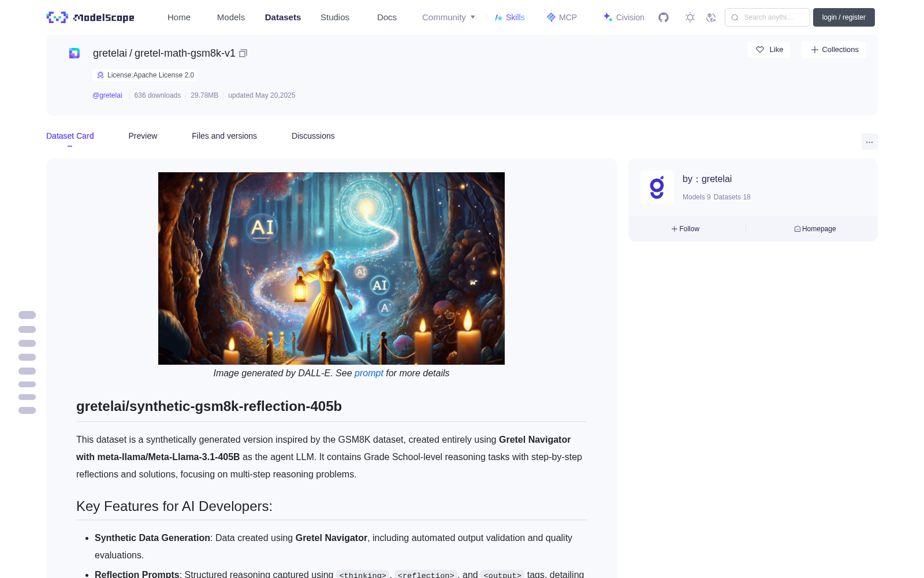This screenshot has width=924, height=578.
Task: Expand the Community dropdown menu
Action: 449,17
